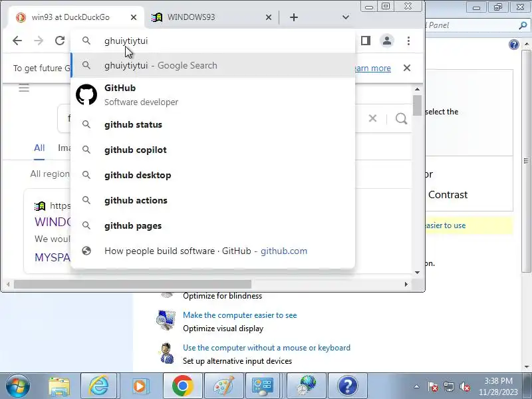Screen dimensions: 532x399
Task: Open Make the computer easier to see
Action: click(239, 315)
